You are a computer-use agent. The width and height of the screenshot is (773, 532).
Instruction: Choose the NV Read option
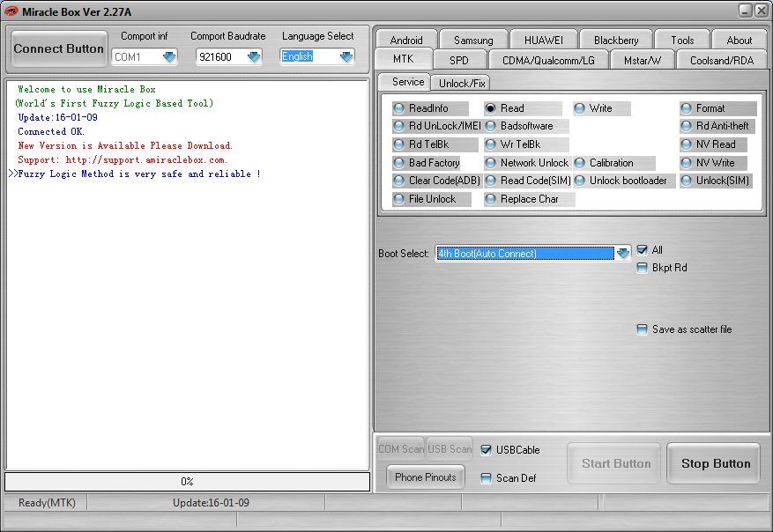713,144
